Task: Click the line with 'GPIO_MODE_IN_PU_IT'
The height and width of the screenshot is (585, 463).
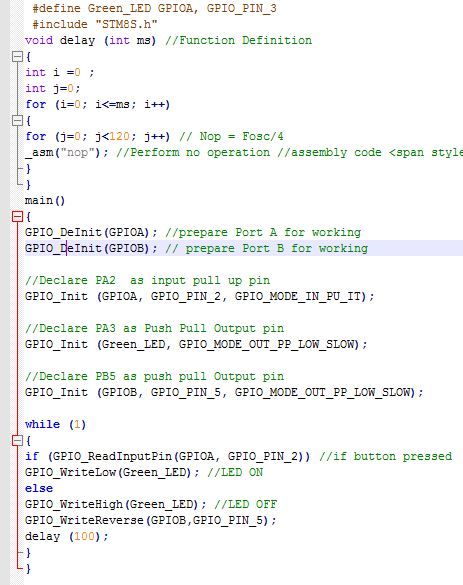Action: point(200,297)
